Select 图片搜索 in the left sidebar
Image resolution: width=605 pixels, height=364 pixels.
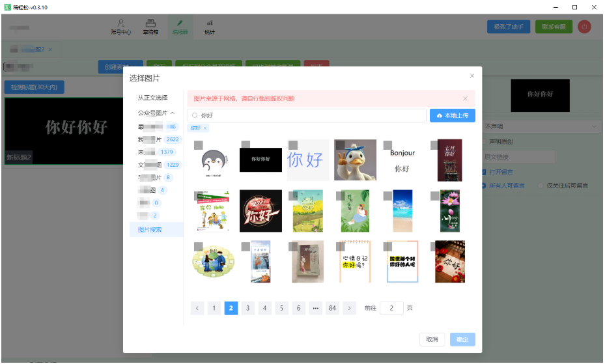tap(150, 229)
